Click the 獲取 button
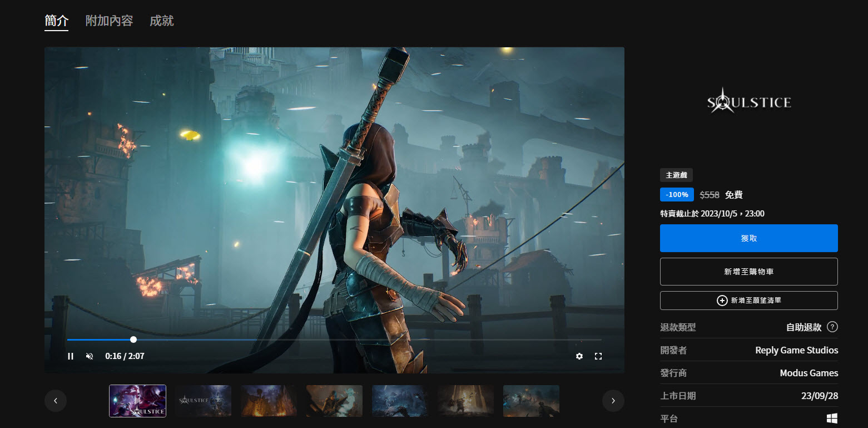This screenshot has width=868, height=428. pos(748,238)
